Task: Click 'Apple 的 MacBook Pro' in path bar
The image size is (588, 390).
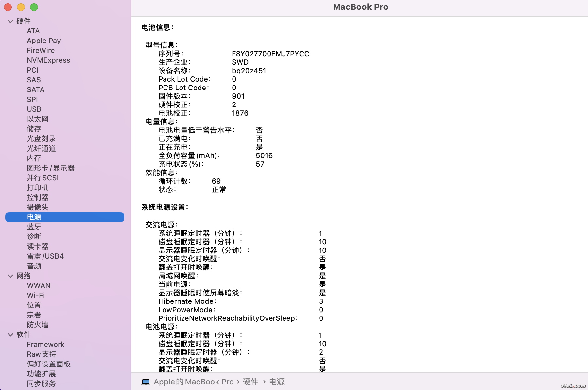Action: [x=194, y=382]
